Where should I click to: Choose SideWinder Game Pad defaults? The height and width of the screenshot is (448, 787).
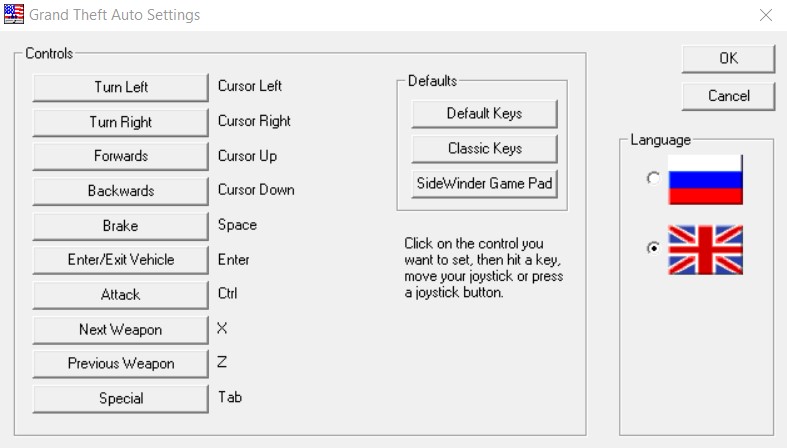click(x=484, y=183)
